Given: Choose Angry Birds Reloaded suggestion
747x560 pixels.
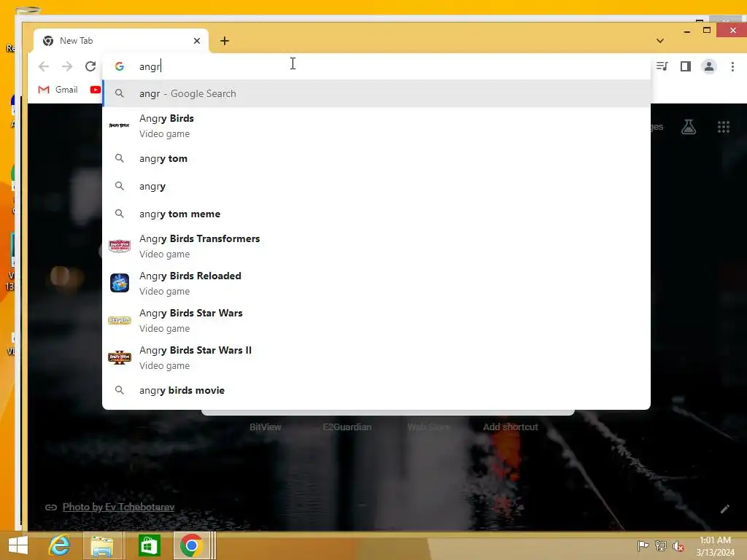Looking at the screenshot, I should (376, 284).
